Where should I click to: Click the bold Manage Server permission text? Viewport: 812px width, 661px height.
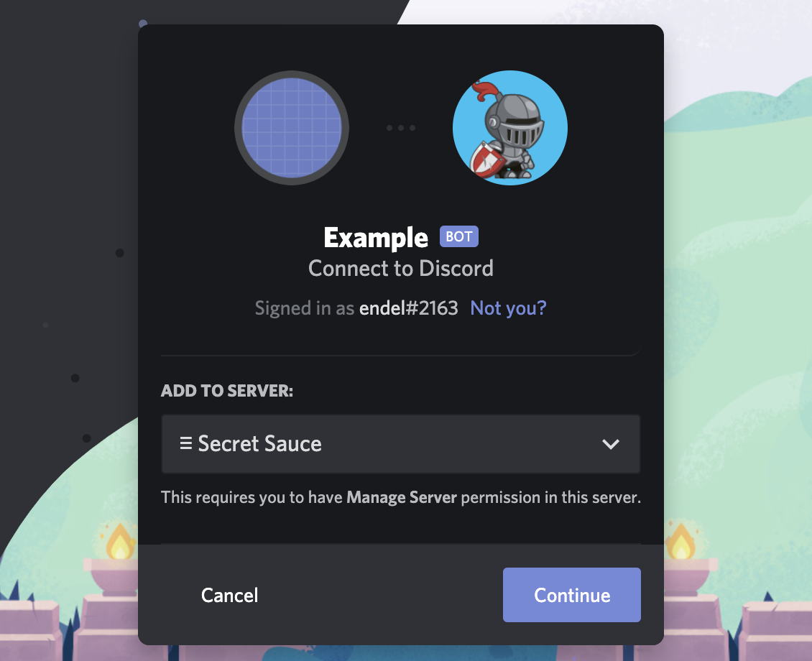[402, 497]
